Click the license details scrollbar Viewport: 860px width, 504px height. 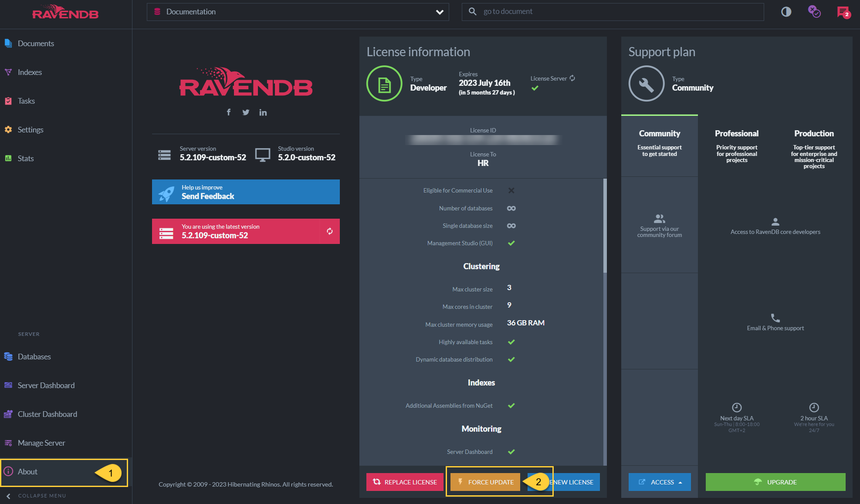(x=605, y=226)
